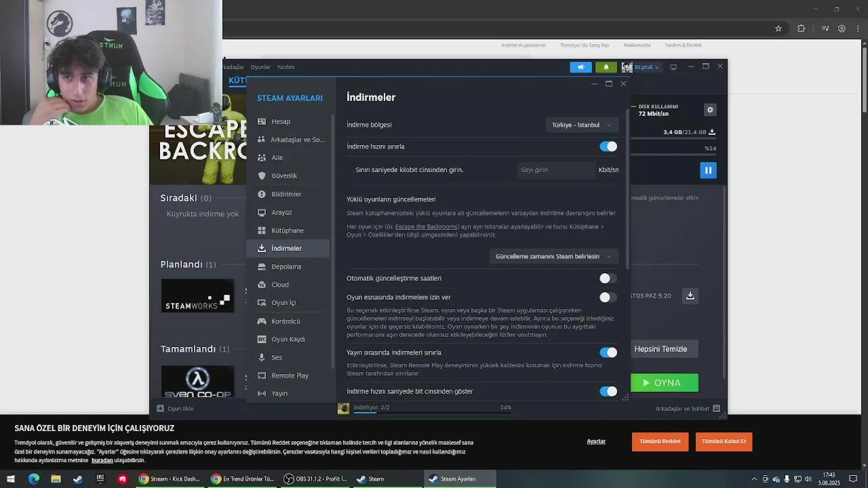Click the Oyun Kaydı REC icon
This screenshot has width=868, height=488.
pyautogui.click(x=262, y=339)
